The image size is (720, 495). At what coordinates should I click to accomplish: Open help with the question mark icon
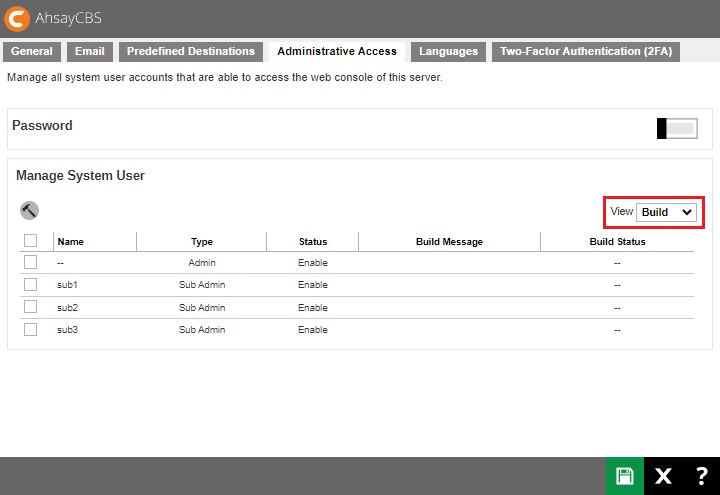pyautogui.click(x=701, y=476)
